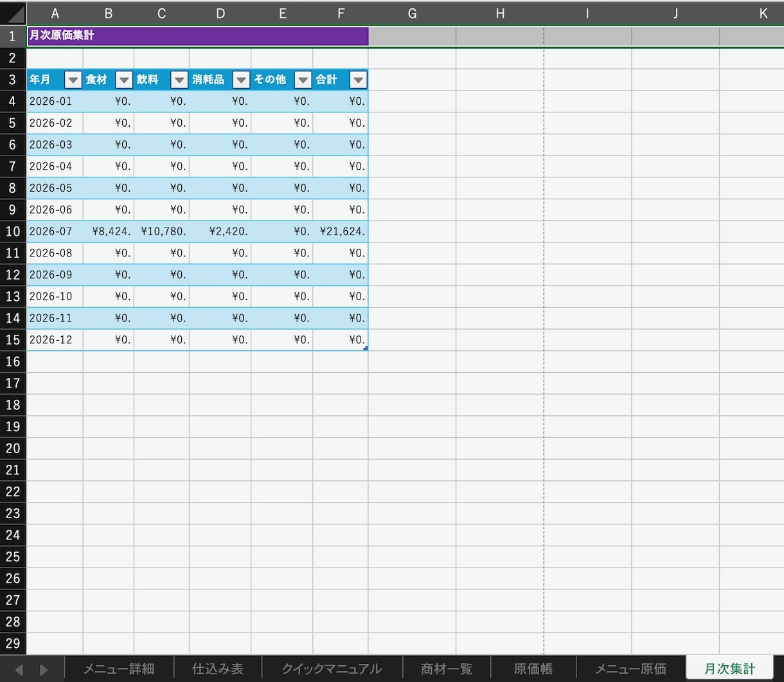Click the Select All corner triangle
The image size is (784, 682).
coord(13,13)
